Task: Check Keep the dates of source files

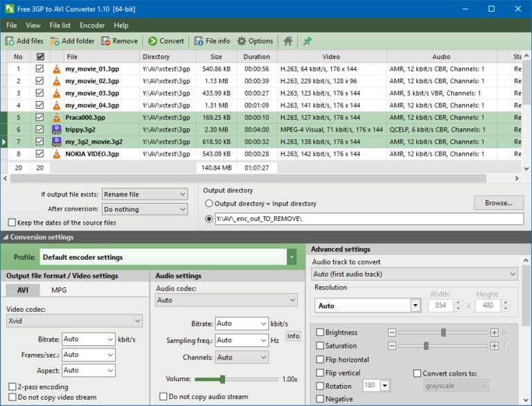Action: pyautogui.click(x=12, y=222)
